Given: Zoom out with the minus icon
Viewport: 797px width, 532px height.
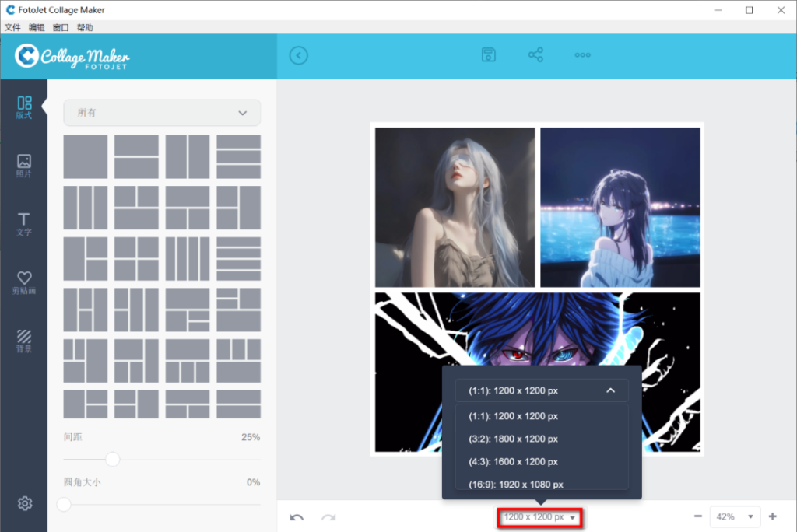Looking at the screenshot, I should tap(698, 516).
